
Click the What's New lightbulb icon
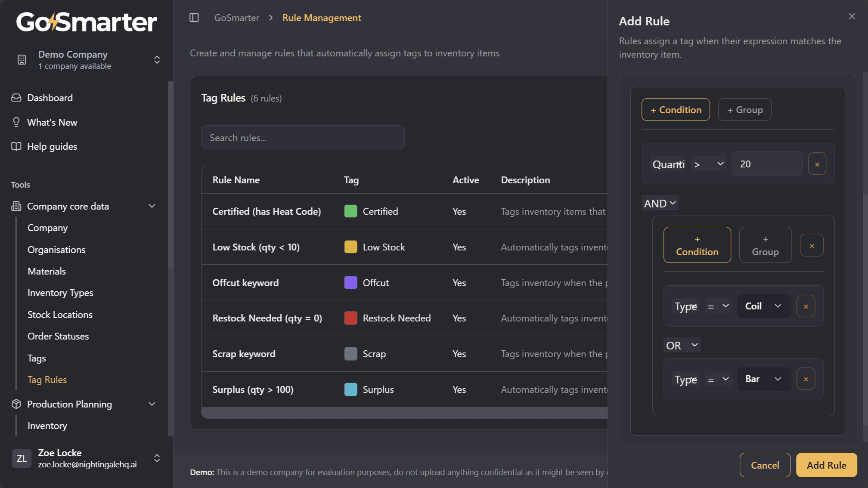point(16,122)
